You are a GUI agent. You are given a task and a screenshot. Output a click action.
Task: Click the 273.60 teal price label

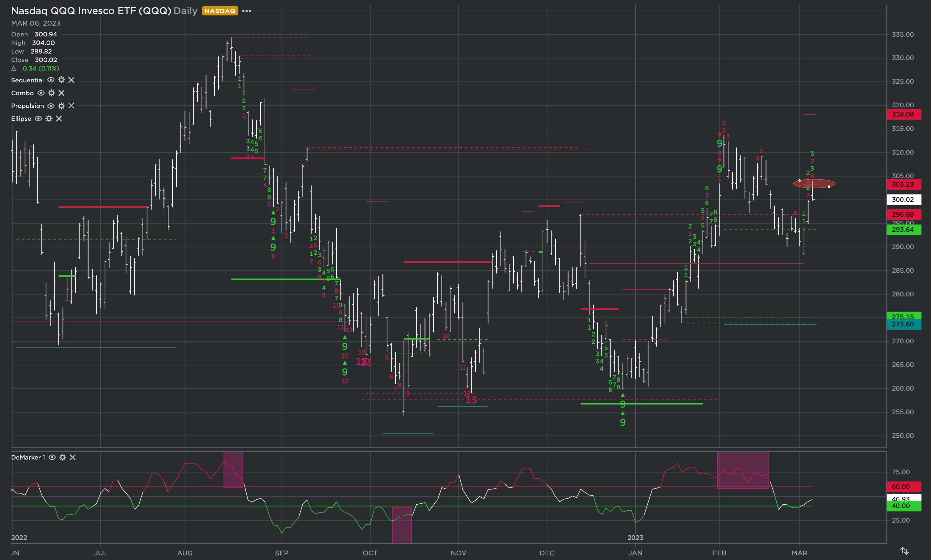tap(904, 325)
